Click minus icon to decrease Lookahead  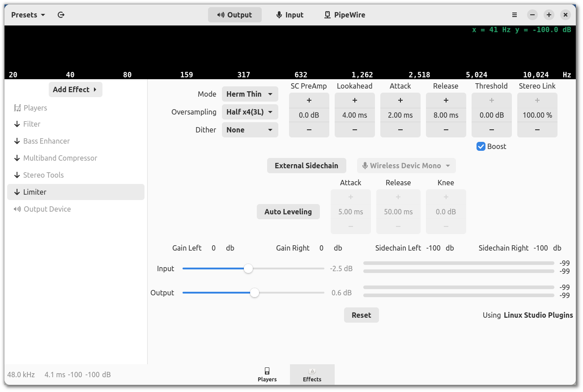tap(354, 130)
